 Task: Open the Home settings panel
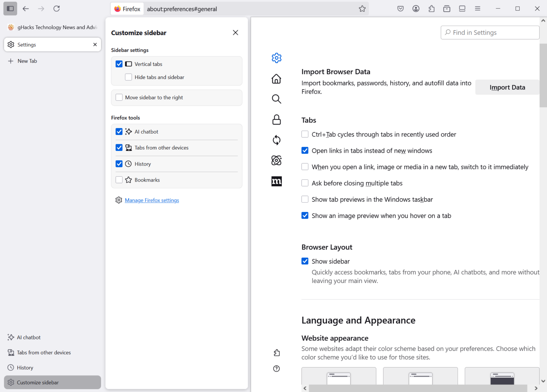pos(276,79)
